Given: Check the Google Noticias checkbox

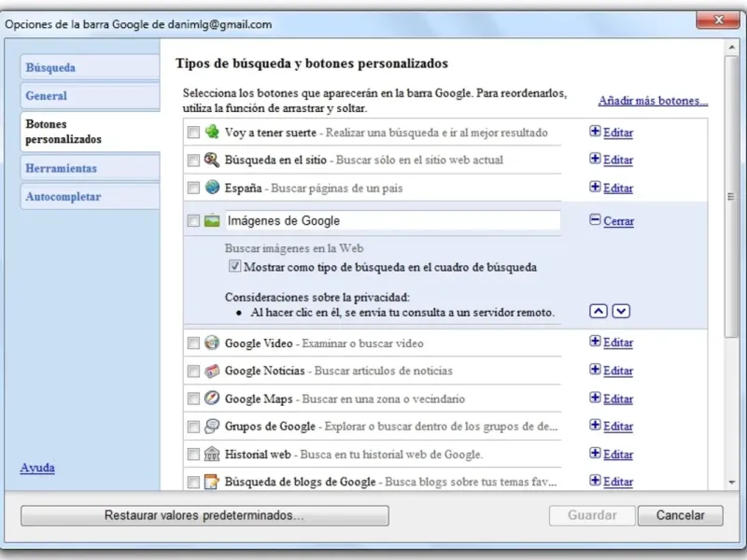Looking at the screenshot, I should coord(193,371).
